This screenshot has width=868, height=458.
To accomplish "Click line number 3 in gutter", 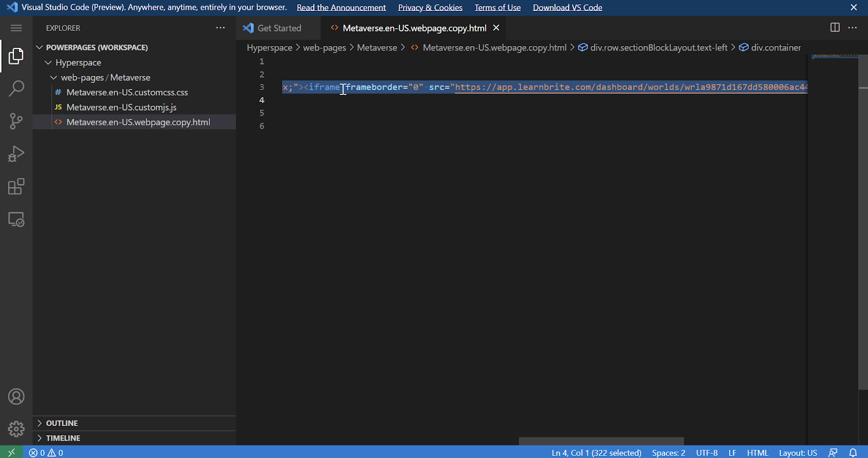I will pos(261,87).
